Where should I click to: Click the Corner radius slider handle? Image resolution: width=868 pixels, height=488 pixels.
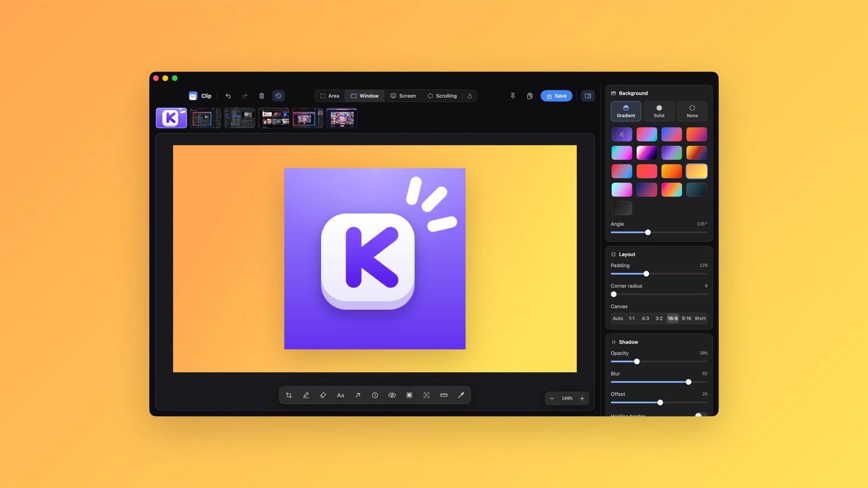click(614, 294)
